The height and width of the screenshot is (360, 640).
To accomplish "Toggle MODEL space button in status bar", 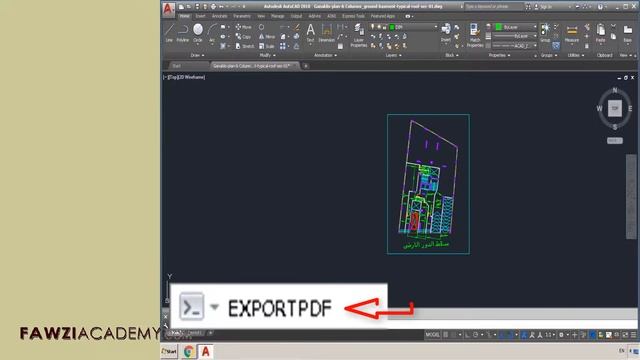I will [432, 335].
